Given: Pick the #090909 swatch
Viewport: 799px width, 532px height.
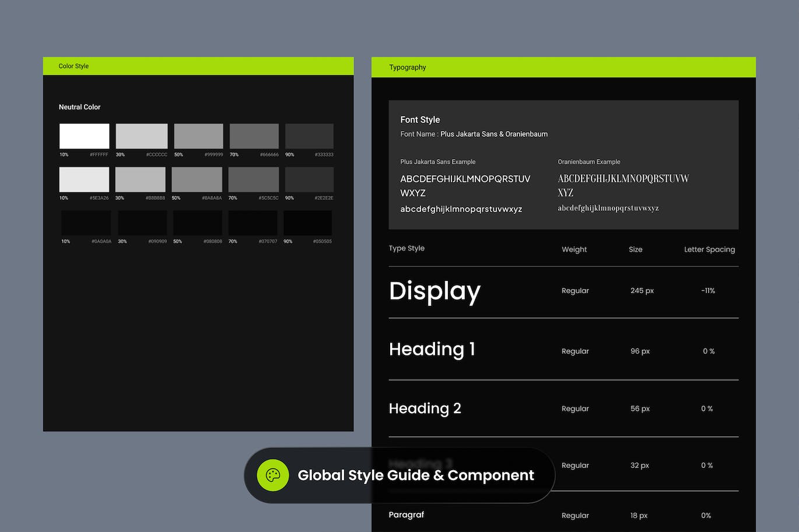Looking at the screenshot, I should (142, 223).
